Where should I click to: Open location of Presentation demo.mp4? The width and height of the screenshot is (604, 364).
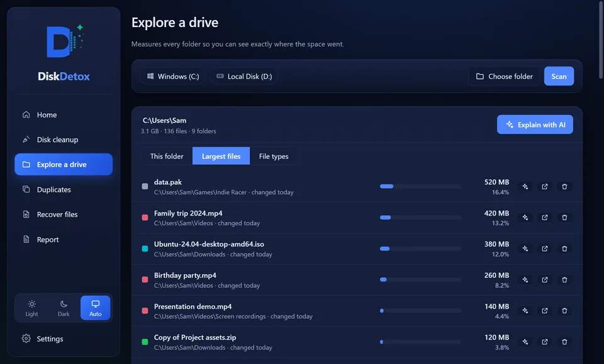click(545, 311)
